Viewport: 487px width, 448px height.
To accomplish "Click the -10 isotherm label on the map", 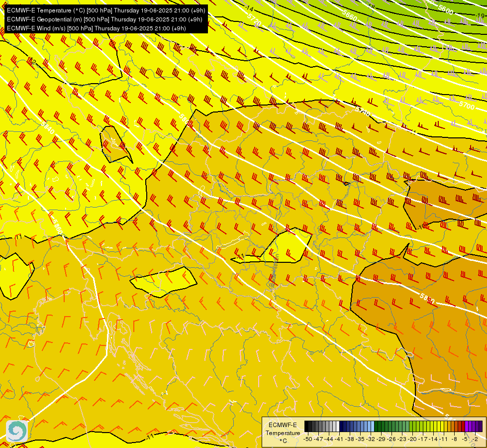I will (x=420, y=227).
